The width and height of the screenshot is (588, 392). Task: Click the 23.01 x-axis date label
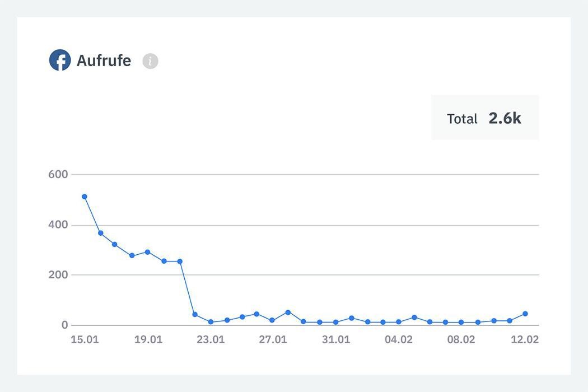[x=211, y=339]
